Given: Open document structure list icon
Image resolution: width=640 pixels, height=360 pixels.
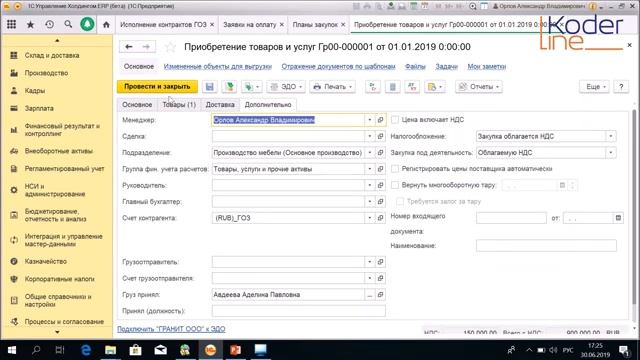Looking at the screenshot, I should pos(393,87).
